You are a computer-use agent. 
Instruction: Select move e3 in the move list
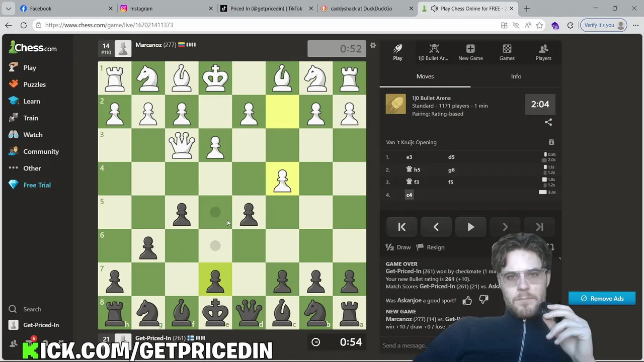click(409, 157)
